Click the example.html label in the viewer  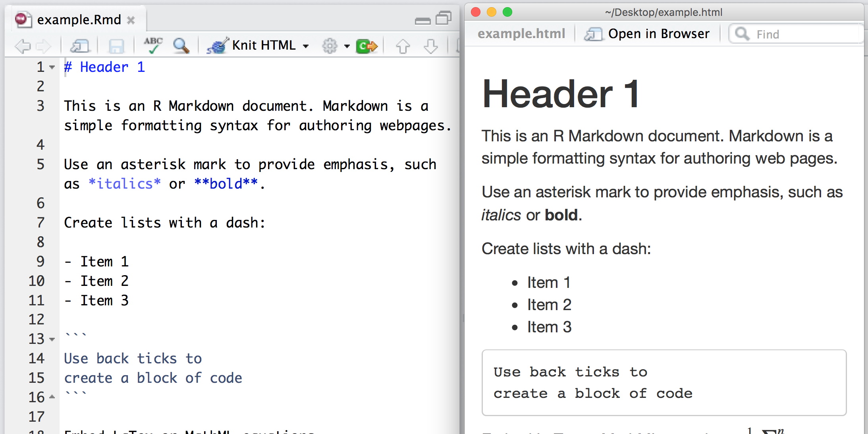[521, 33]
